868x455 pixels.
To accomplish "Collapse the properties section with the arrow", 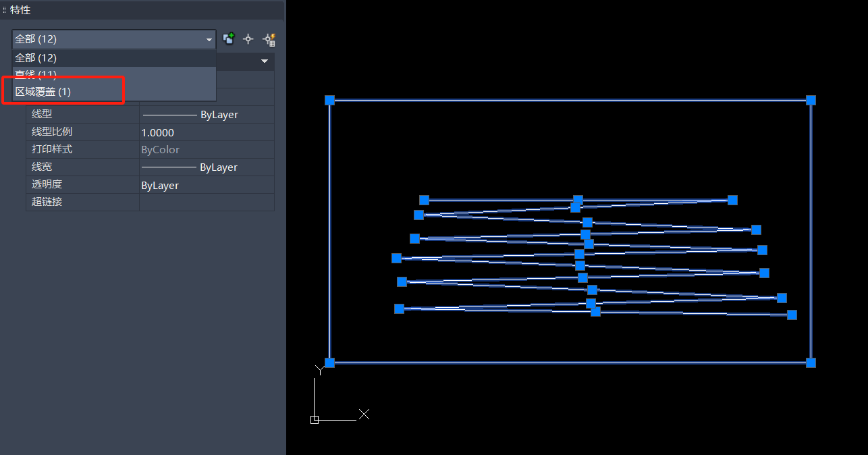I will point(265,61).
